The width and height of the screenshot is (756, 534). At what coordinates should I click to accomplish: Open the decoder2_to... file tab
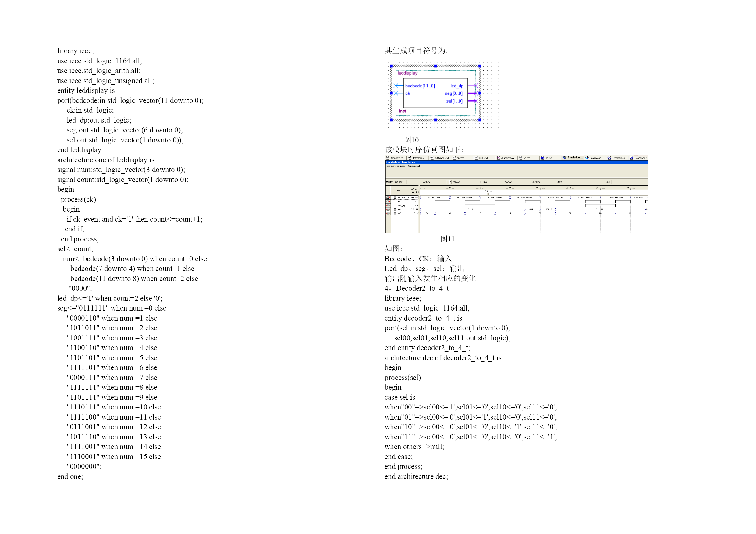coord(396,158)
